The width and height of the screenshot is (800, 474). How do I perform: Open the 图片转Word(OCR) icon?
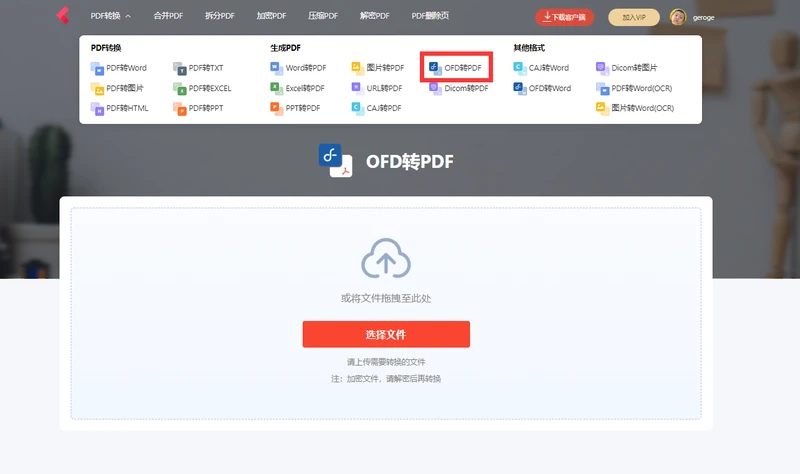(602, 108)
